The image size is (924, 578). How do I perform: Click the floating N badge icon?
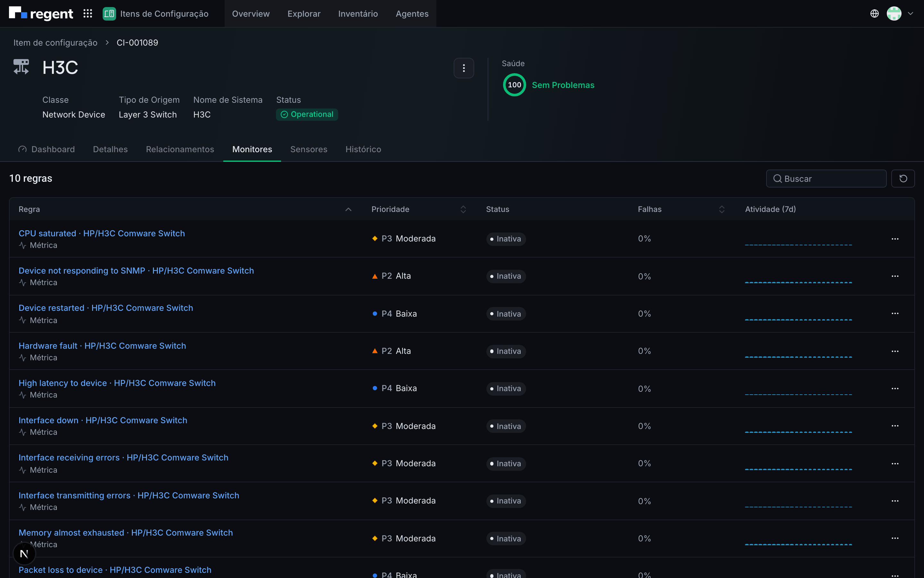pyautogui.click(x=24, y=554)
